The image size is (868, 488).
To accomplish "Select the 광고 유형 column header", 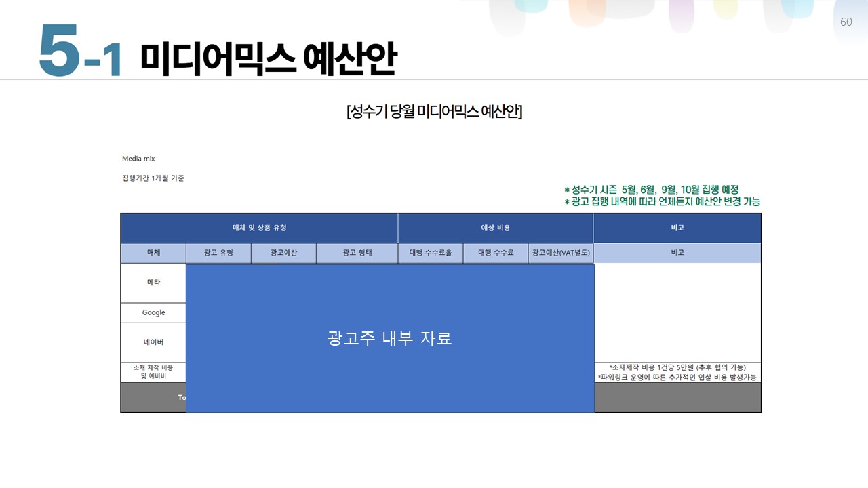I will click(218, 253).
